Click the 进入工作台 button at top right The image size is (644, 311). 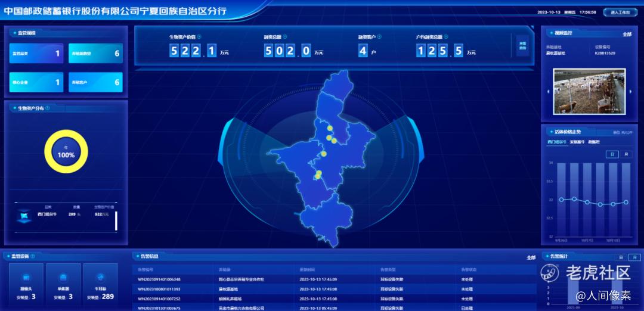(x=620, y=13)
